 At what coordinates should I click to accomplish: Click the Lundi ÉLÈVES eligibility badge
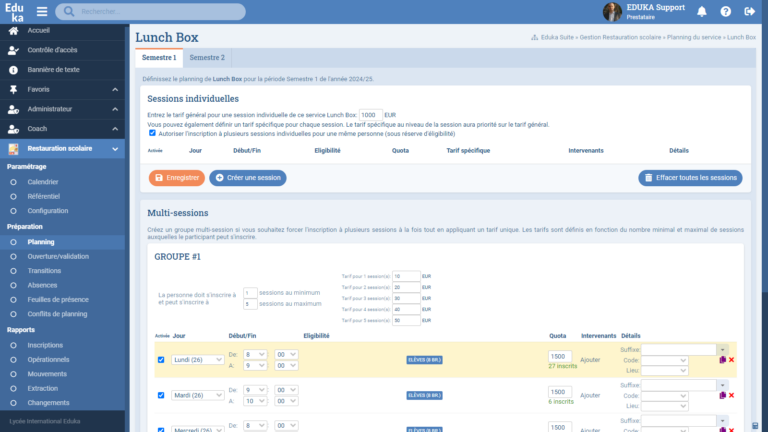coord(424,360)
